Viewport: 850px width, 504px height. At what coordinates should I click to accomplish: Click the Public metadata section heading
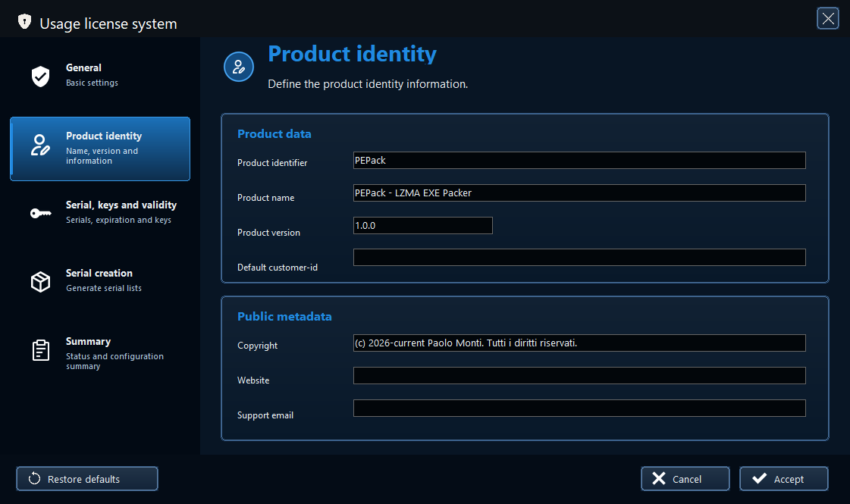tap(284, 317)
